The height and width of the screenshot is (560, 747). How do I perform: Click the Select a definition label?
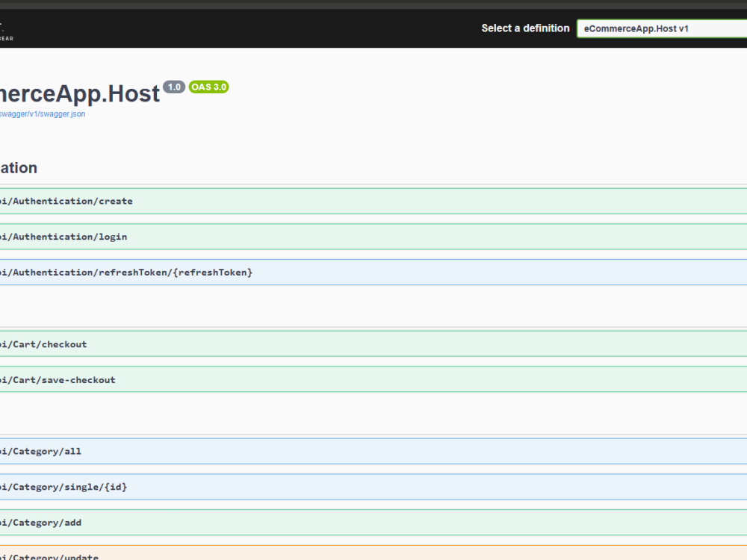[x=525, y=28]
